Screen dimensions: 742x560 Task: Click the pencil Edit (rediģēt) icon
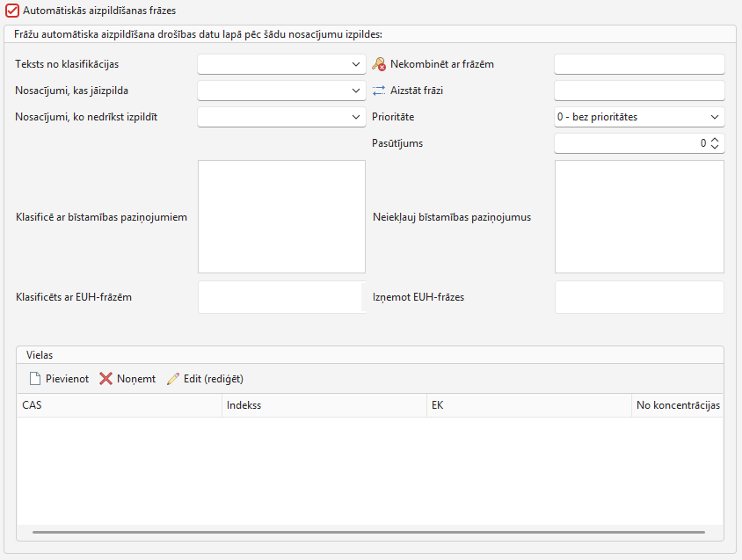173,379
